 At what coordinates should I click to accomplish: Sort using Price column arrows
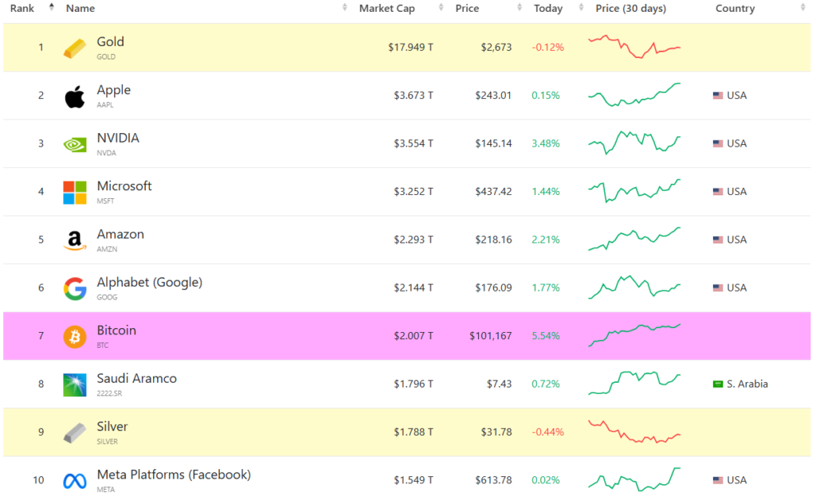[x=520, y=6]
